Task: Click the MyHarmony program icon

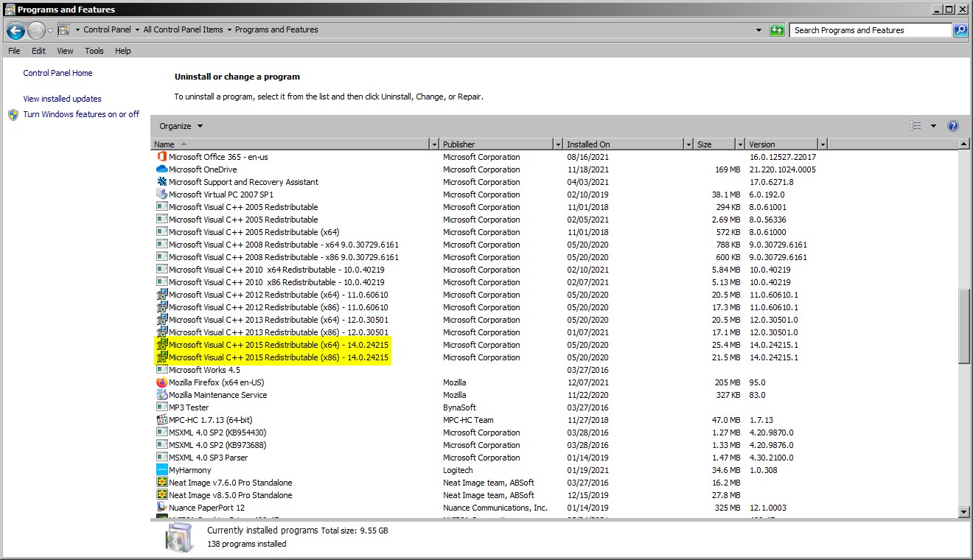Action: pos(162,470)
